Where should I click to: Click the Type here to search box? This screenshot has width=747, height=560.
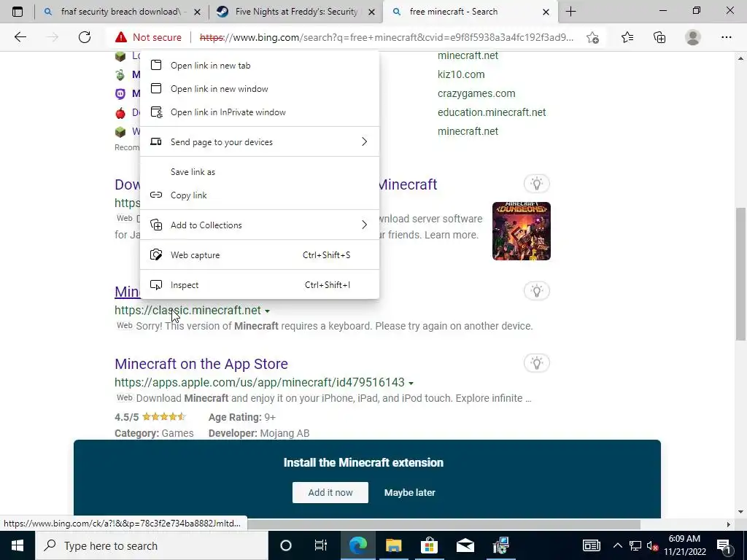[x=152, y=545]
